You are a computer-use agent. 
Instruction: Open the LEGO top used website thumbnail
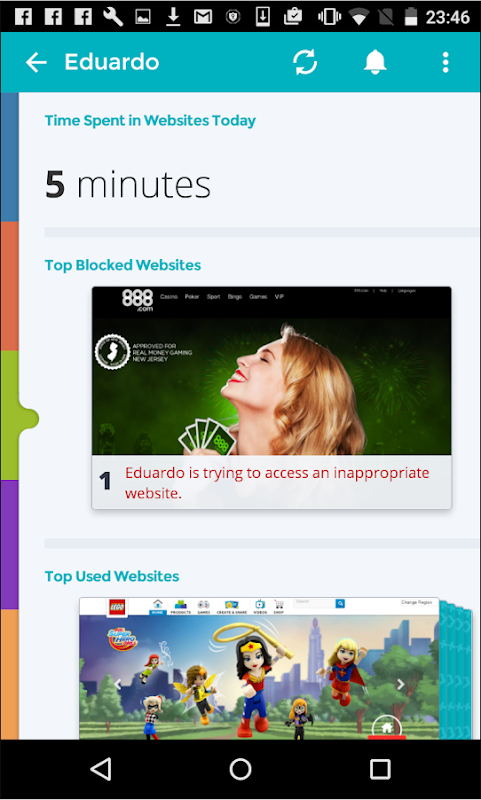coord(259,668)
